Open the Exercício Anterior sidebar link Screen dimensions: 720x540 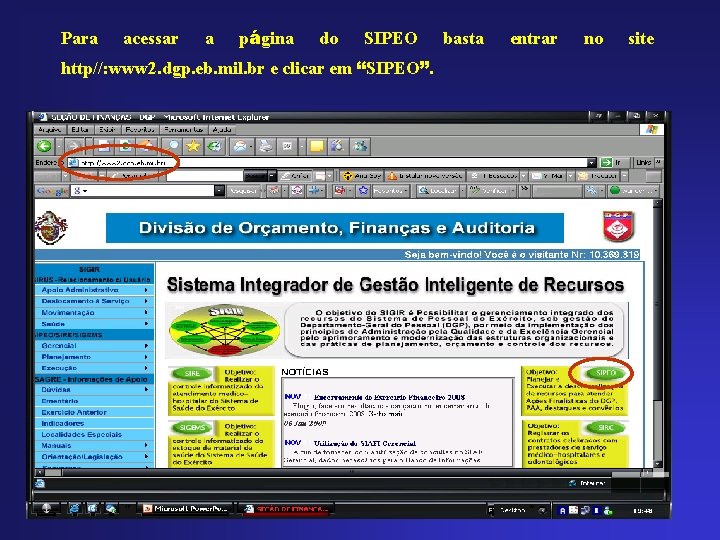point(74,412)
